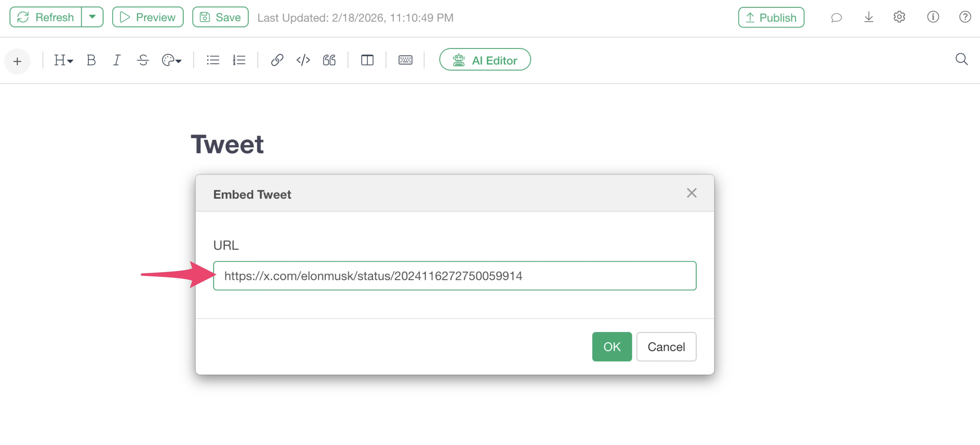The height and width of the screenshot is (445, 980).
Task: Insert a numbered list
Action: pos(239,60)
